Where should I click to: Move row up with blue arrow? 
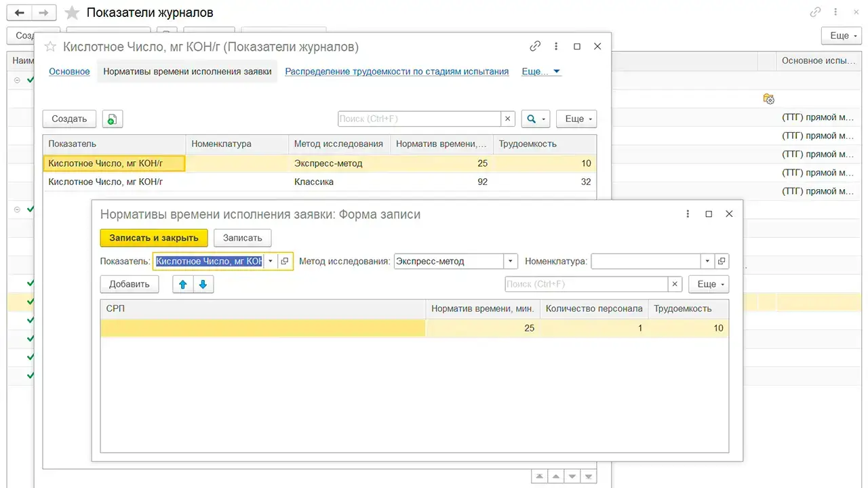(183, 284)
